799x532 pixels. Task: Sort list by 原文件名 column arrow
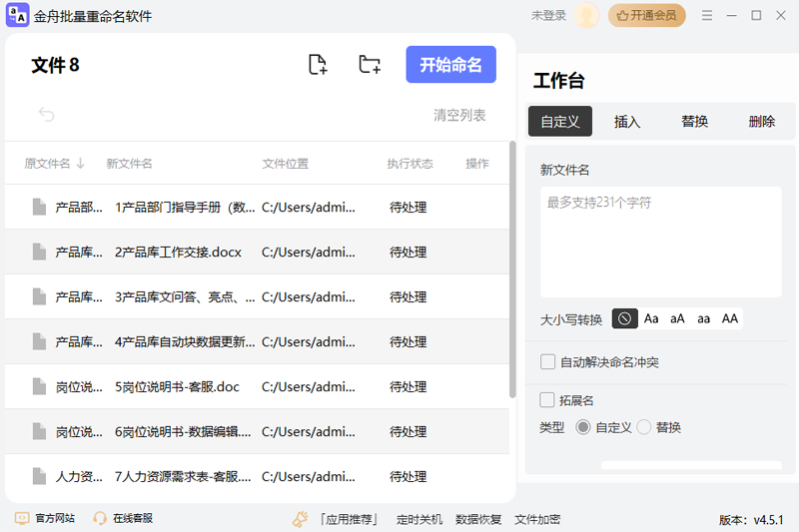click(80, 164)
